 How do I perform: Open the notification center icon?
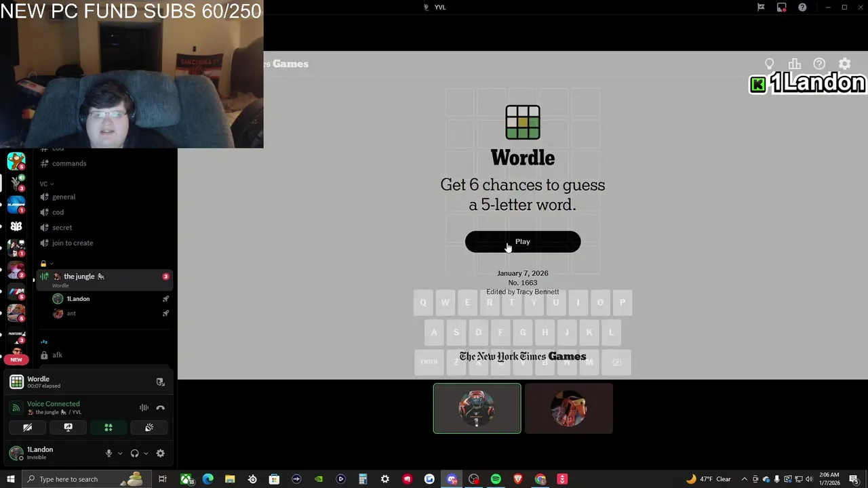[x=854, y=479]
